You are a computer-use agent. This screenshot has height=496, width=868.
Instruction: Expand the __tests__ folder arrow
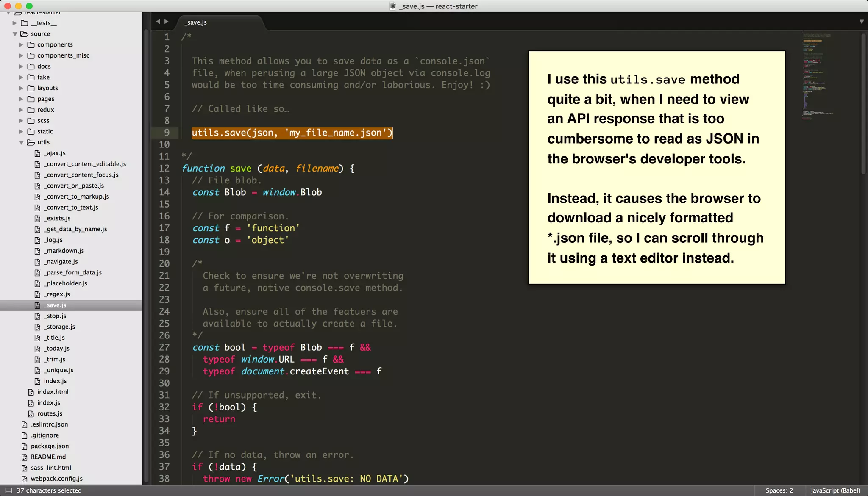(15, 23)
